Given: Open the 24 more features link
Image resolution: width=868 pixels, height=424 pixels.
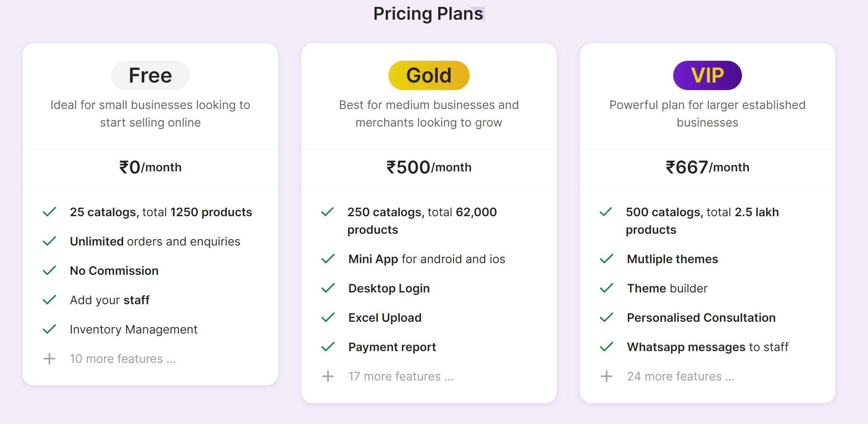Looking at the screenshot, I should 681,376.
